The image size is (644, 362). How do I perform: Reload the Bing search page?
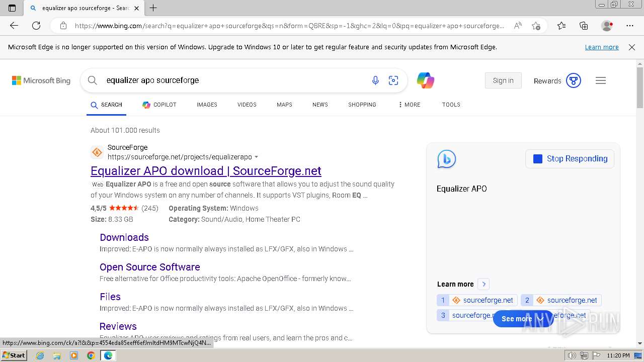(x=36, y=26)
